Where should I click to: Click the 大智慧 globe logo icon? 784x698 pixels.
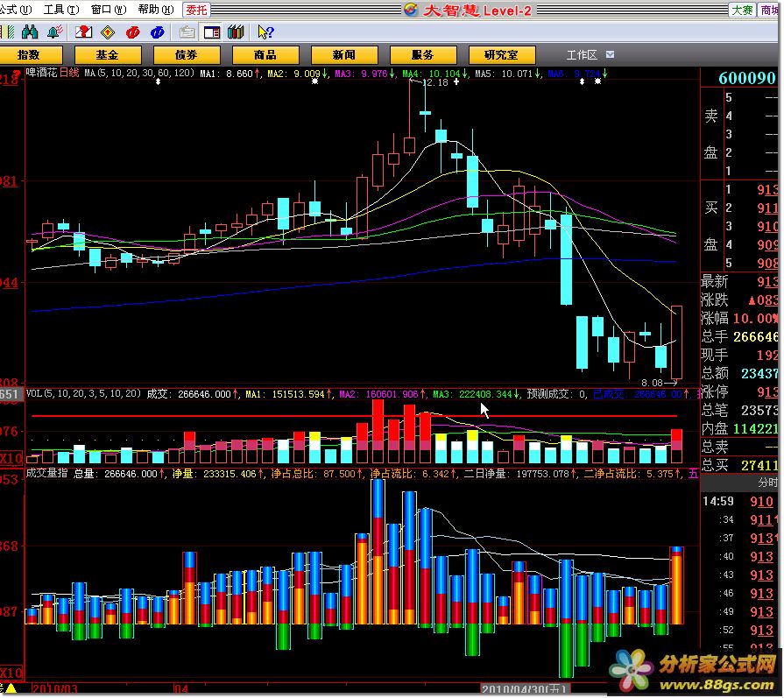[x=411, y=10]
